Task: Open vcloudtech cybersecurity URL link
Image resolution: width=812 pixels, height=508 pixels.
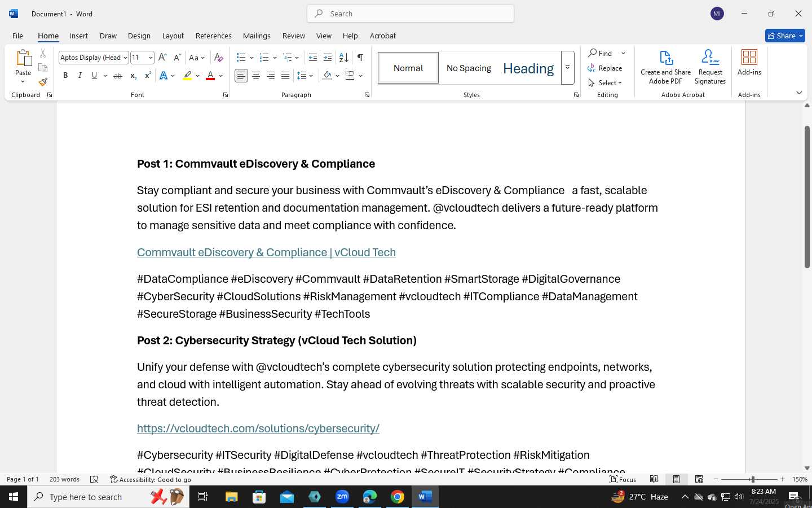Action: tap(258, 428)
